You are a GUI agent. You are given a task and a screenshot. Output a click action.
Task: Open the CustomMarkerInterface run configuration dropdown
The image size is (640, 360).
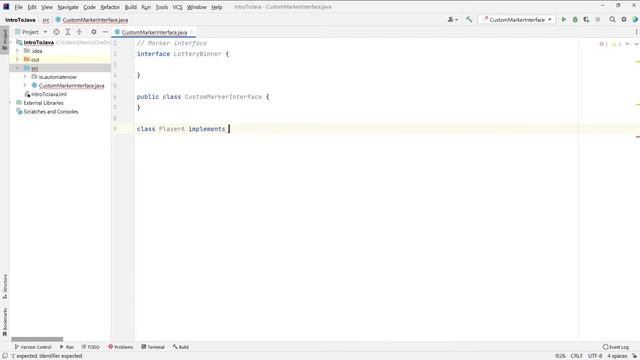pos(517,19)
